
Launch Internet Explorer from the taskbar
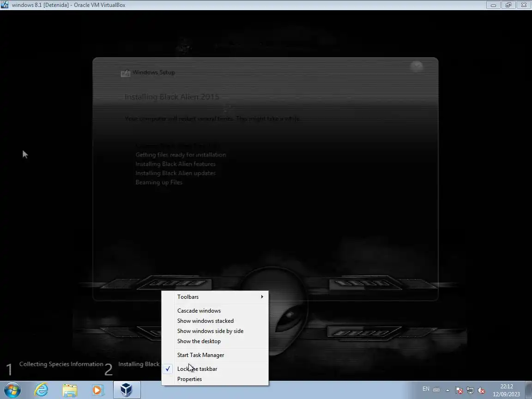[x=41, y=390]
